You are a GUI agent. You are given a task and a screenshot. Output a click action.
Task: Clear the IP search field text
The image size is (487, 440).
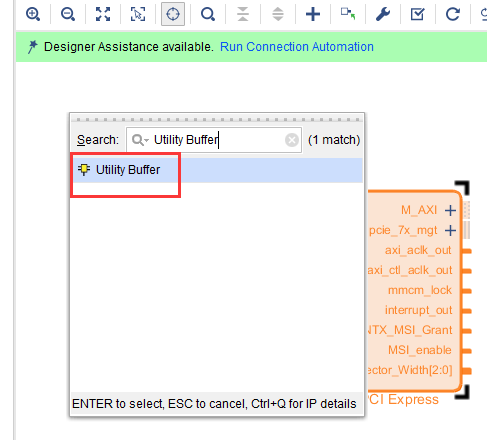click(292, 140)
